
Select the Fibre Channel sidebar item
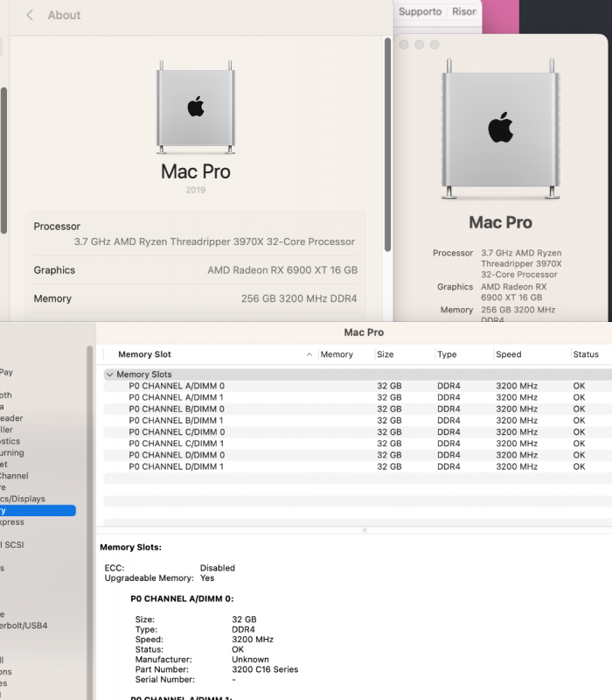pos(14,476)
